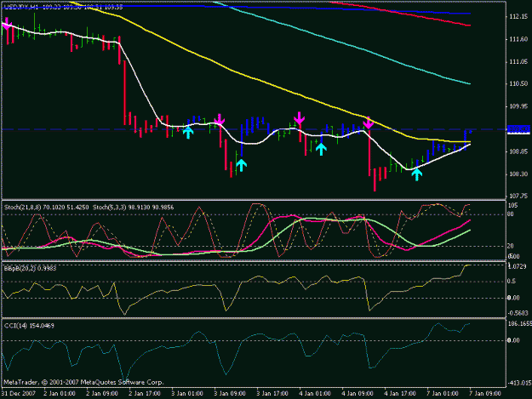
Task: Click the 111.05 price scale label
Action: 518,62
